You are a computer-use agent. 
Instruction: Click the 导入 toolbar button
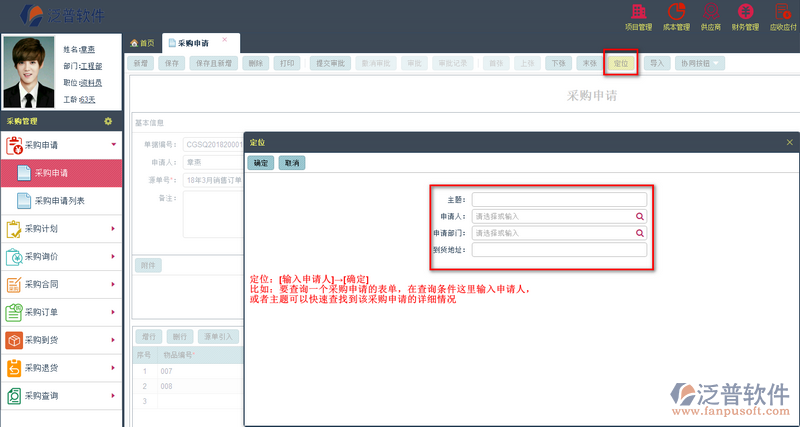[657, 63]
